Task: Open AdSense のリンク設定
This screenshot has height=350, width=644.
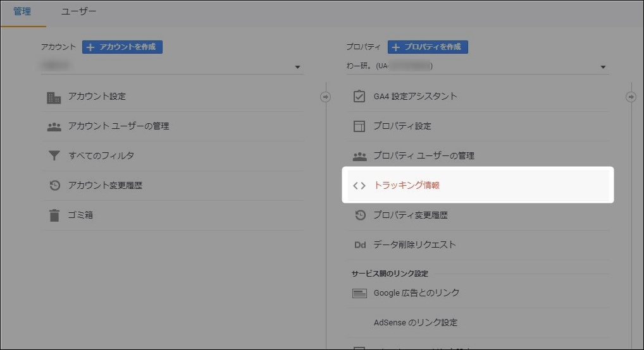Action: click(415, 323)
